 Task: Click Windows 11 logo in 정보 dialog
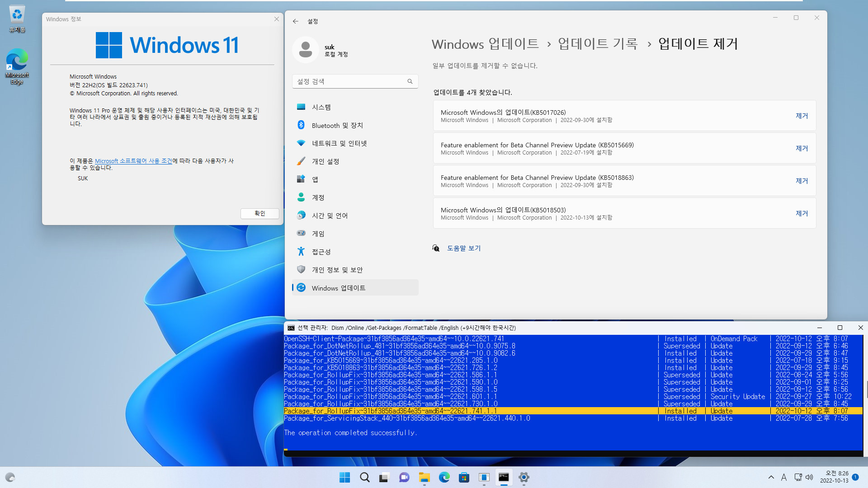[x=167, y=45]
